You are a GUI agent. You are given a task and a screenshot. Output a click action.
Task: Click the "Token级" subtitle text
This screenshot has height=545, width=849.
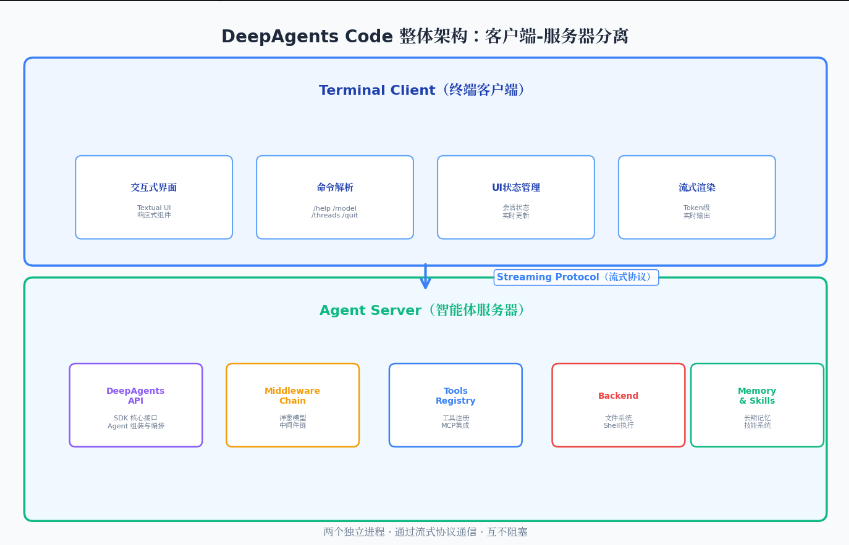[x=697, y=207]
